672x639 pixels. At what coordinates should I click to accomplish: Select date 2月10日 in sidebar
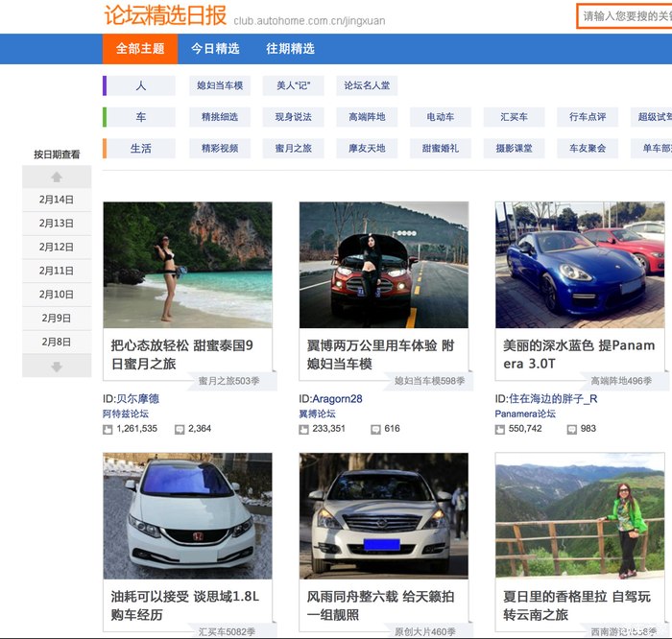point(57,295)
